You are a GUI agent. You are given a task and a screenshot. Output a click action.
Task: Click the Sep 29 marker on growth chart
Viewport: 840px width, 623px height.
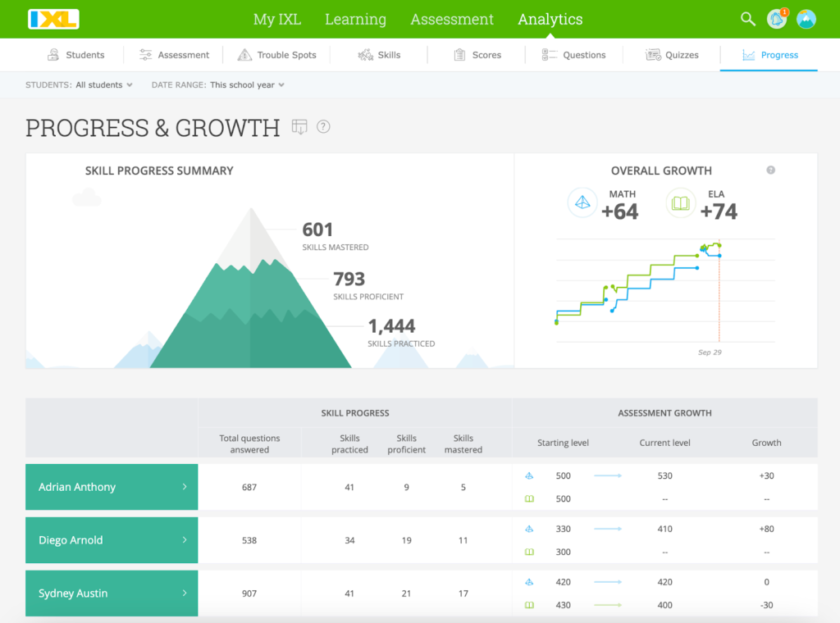(x=710, y=352)
